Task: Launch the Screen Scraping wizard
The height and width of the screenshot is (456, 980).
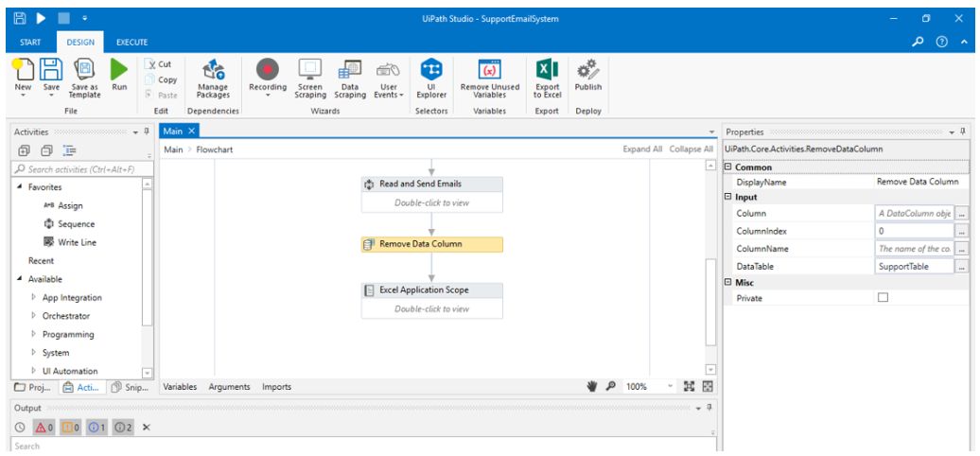Action: pyautogui.click(x=310, y=79)
